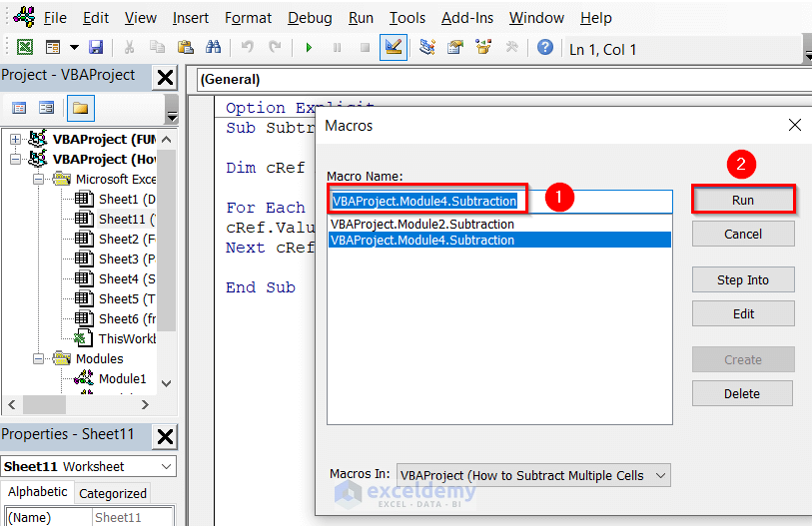The width and height of the screenshot is (812, 526).
Task: Open the Format menu
Action: tap(248, 18)
